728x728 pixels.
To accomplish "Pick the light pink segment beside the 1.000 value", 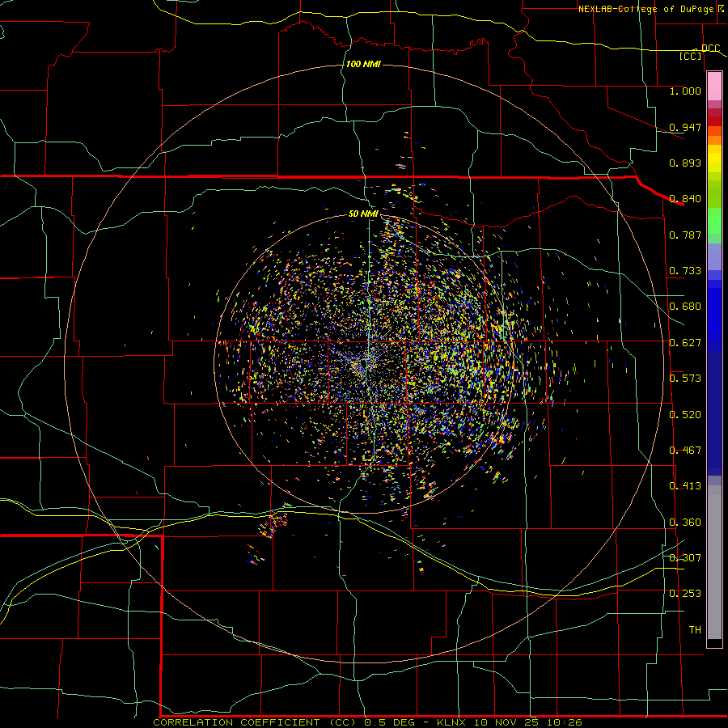I will (x=714, y=87).
